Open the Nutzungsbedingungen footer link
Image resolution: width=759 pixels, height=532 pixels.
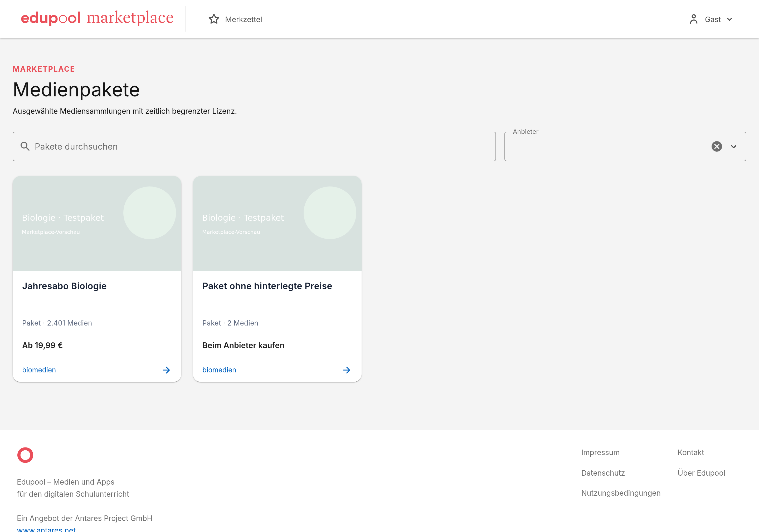[621, 493]
